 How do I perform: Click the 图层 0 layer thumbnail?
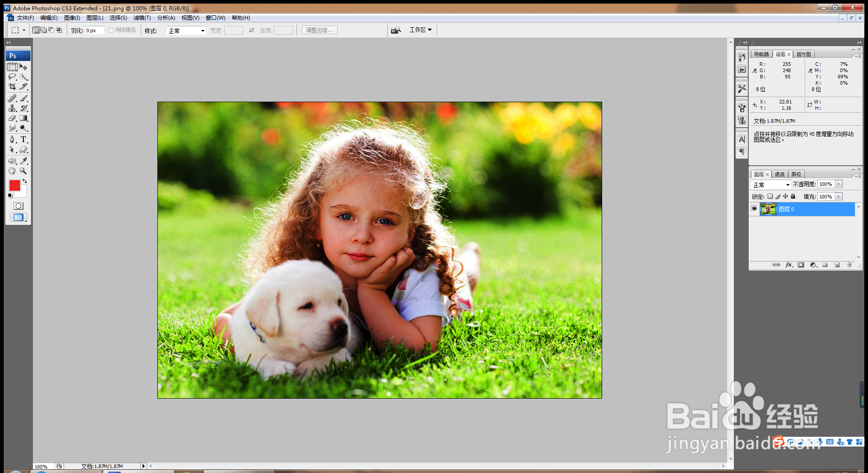768,209
